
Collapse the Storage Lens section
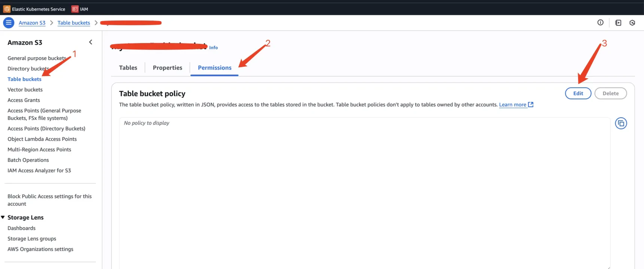point(3,217)
